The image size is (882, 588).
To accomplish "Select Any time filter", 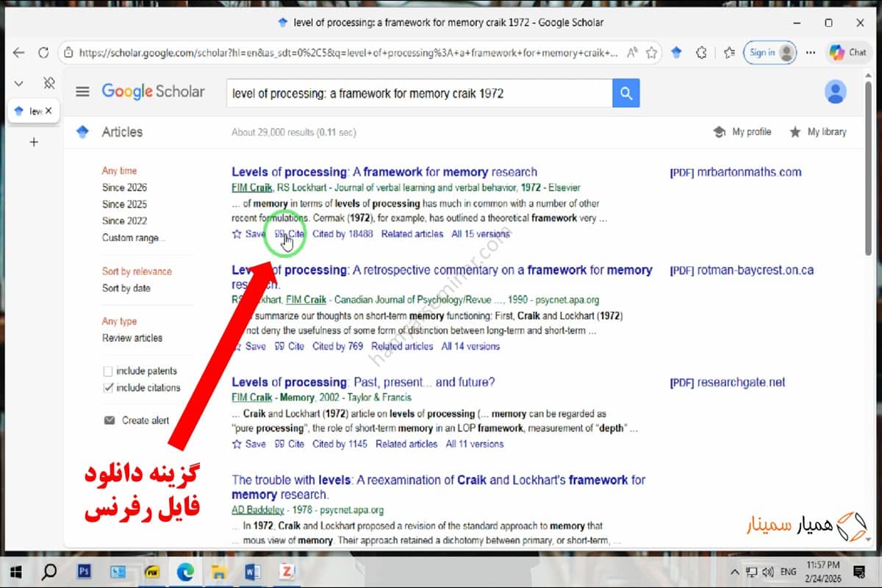I will [x=119, y=171].
